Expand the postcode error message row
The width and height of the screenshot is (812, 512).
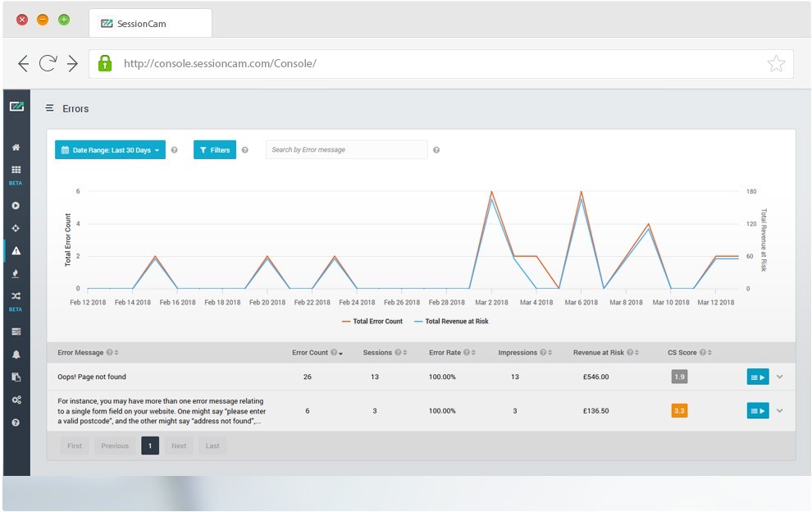[x=779, y=410]
